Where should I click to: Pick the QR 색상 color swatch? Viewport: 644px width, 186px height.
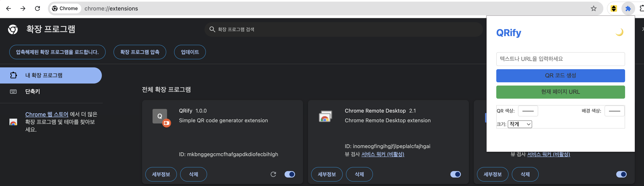(528, 111)
